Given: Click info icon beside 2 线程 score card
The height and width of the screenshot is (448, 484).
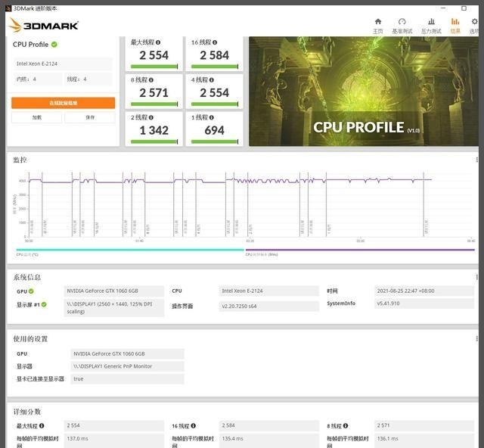Looking at the screenshot, I should coord(151,117).
